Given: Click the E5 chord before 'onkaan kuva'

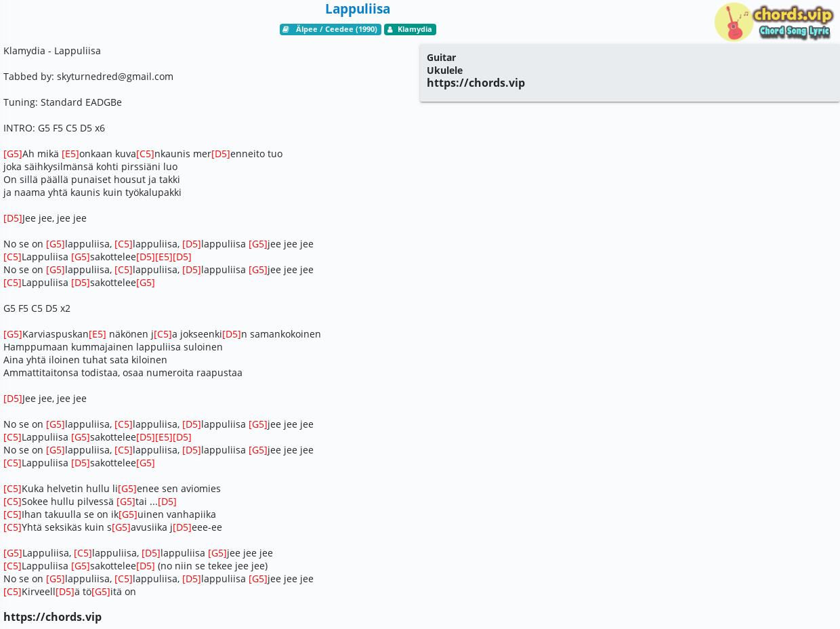Looking at the screenshot, I should 70,154.
